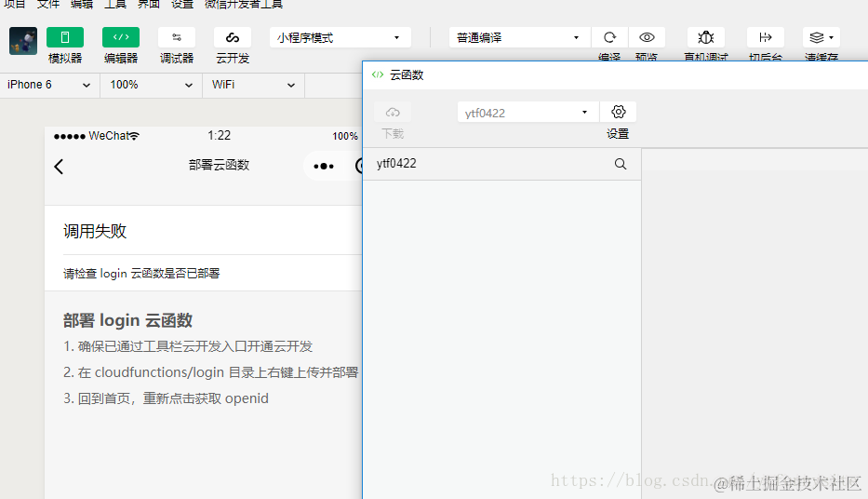Screen dimensions: 868x499
Task: Click the 部署云函数 page title
Action: (x=219, y=165)
